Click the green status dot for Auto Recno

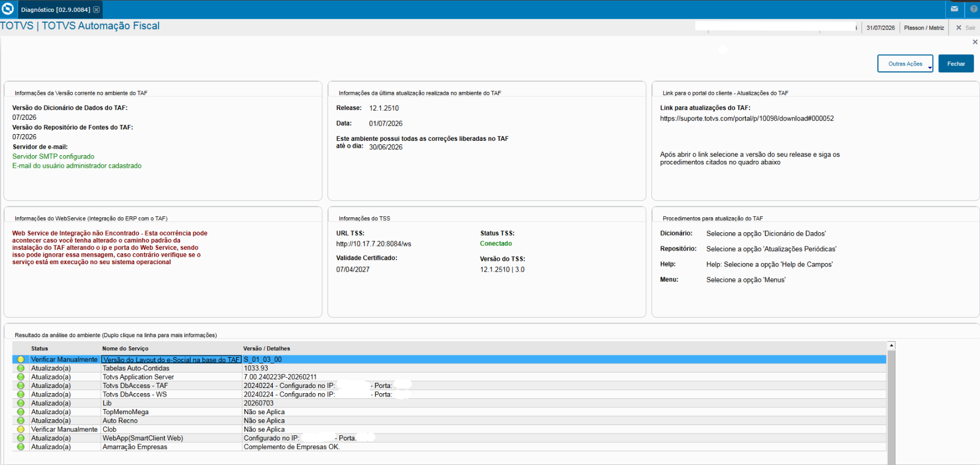[21, 420]
